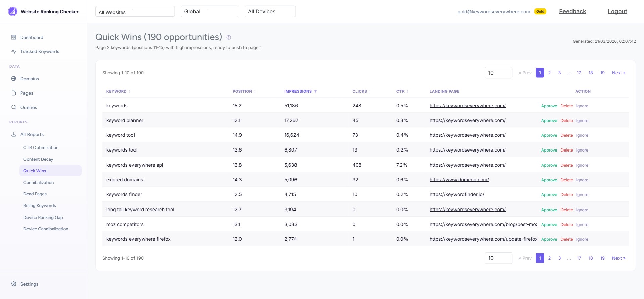Click the Gold plan badge
Screen dimensions: 644x299
click(x=540, y=11)
